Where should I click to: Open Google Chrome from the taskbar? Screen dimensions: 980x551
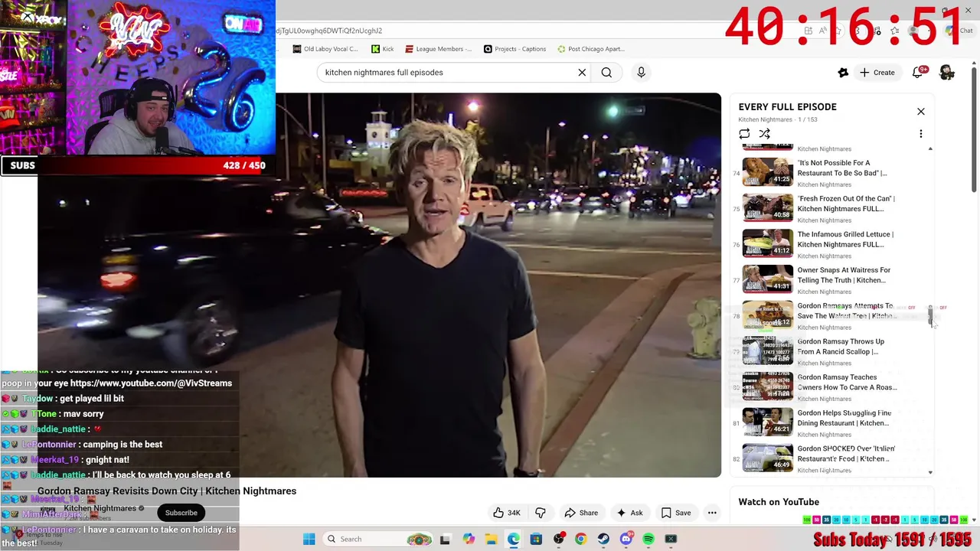click(x=581, y=539)
